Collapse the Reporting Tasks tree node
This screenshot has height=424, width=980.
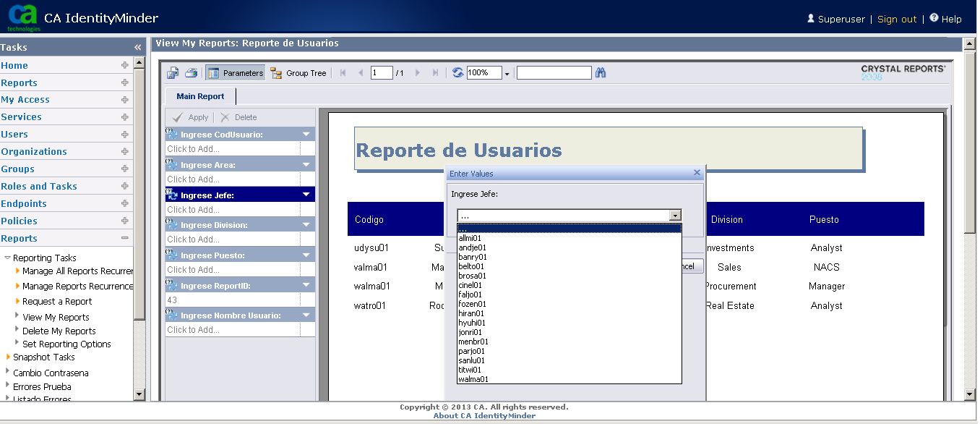[7, 258]
